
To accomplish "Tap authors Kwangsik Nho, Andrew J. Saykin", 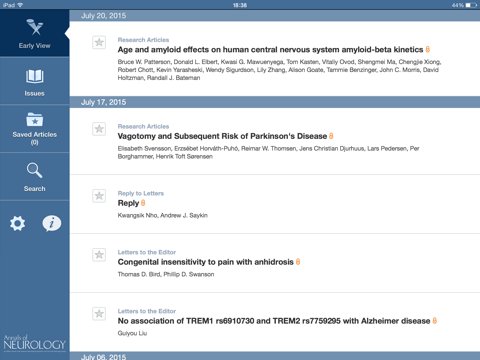I will click(163, 215).
